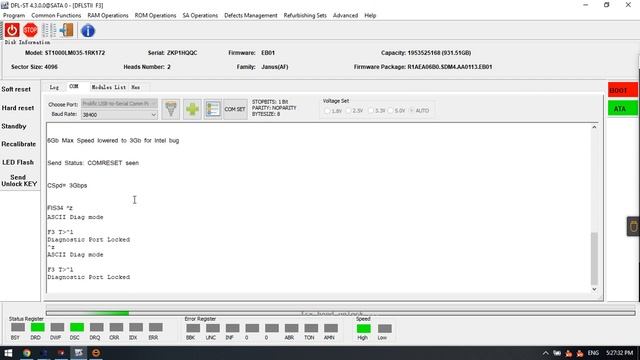Select the COM tab
Image resolution: width=640 pixels, height=360 pixels.
[x=74, y=87]
